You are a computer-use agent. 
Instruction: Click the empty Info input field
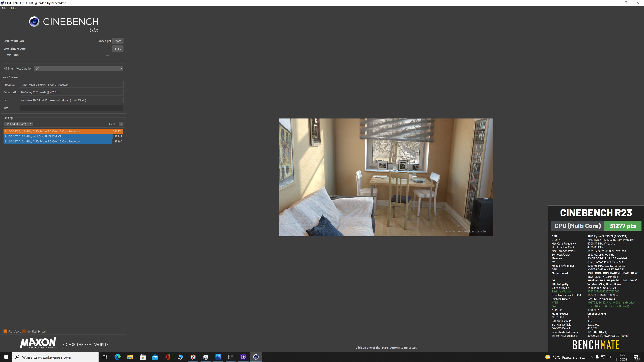point(71,108)
